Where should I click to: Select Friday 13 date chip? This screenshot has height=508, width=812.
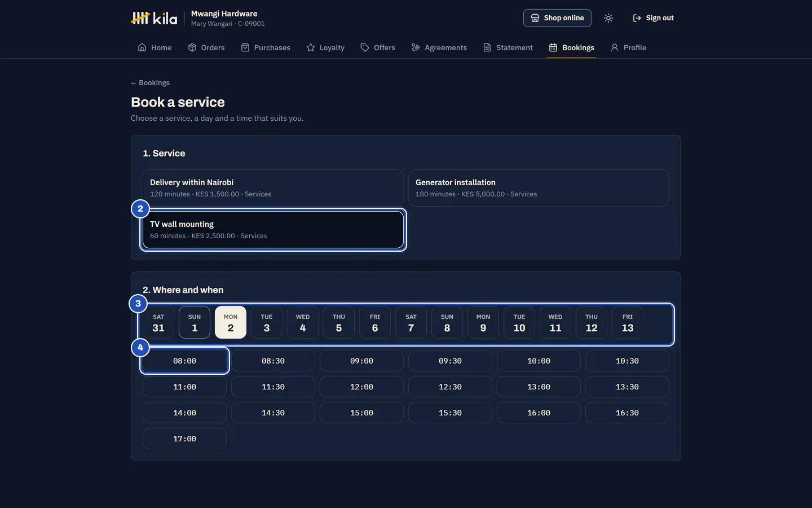click(628, 322)
